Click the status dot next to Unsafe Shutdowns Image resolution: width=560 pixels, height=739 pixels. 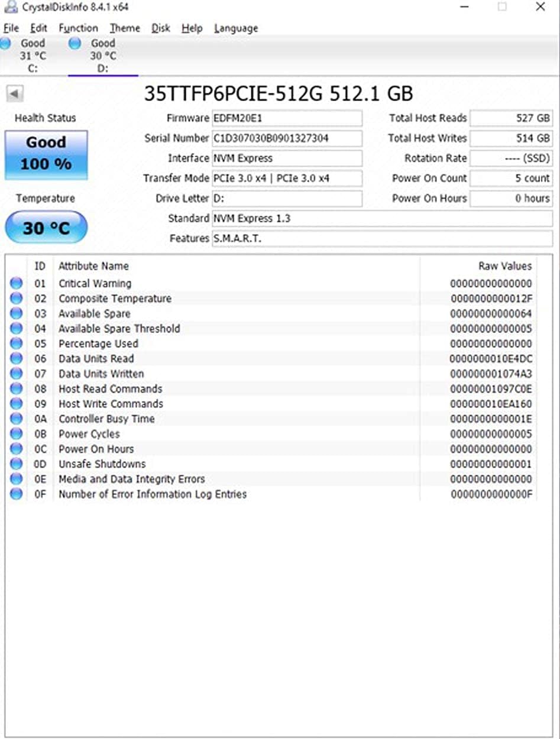coord(16,464)
